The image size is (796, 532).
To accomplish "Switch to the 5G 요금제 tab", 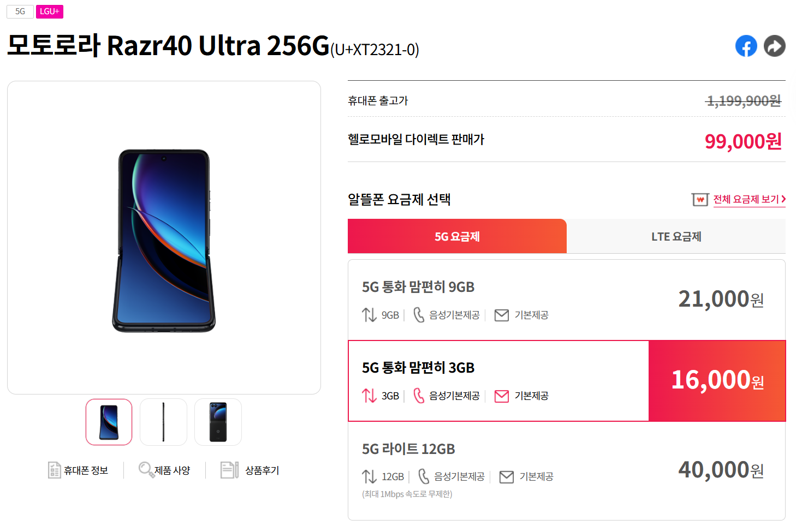I will click(x=457, y=236).
